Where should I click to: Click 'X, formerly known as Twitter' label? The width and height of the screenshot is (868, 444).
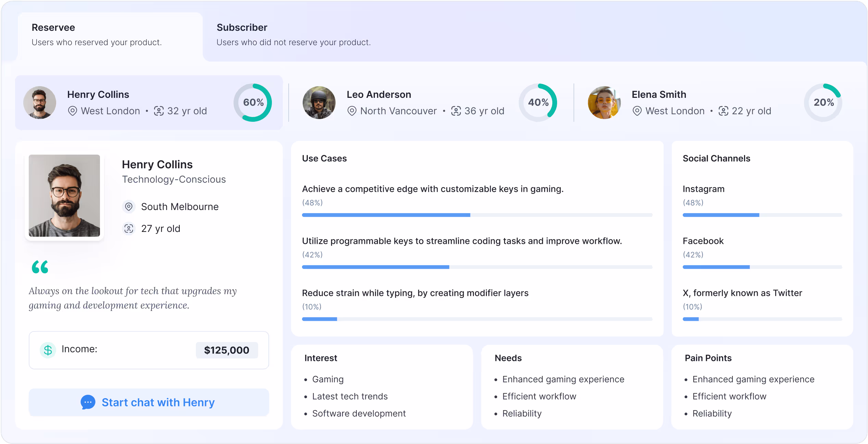(x=742, y=293)
